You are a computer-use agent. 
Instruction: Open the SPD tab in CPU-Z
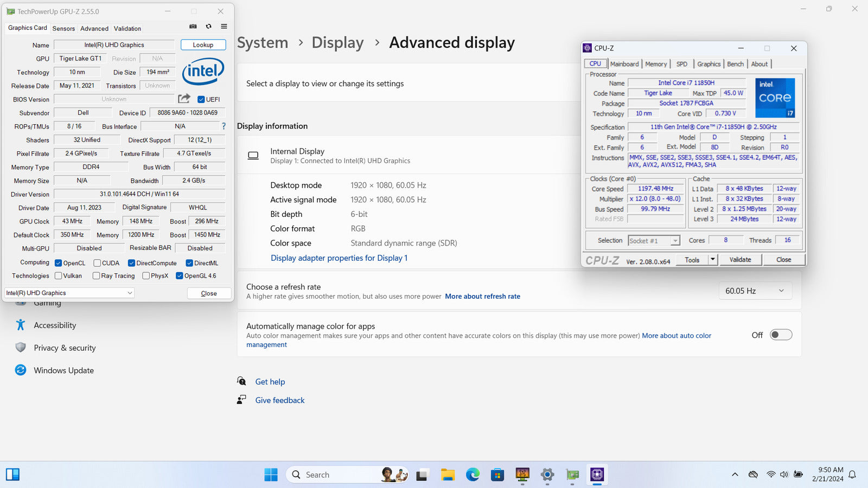point(682,64)
